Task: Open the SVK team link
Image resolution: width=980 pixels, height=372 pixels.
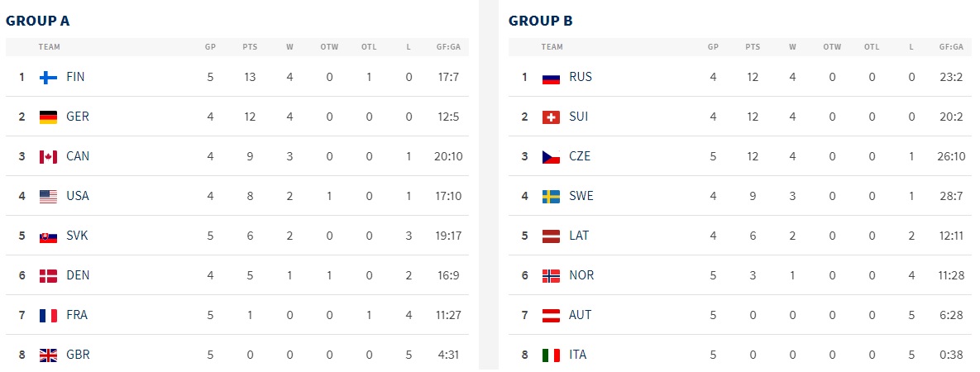Action: click(x=77, y=236)
